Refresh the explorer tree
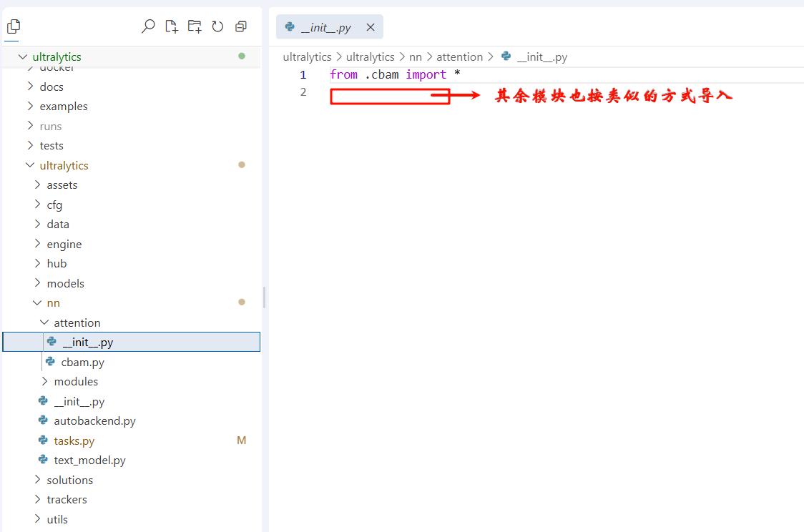 217,27
